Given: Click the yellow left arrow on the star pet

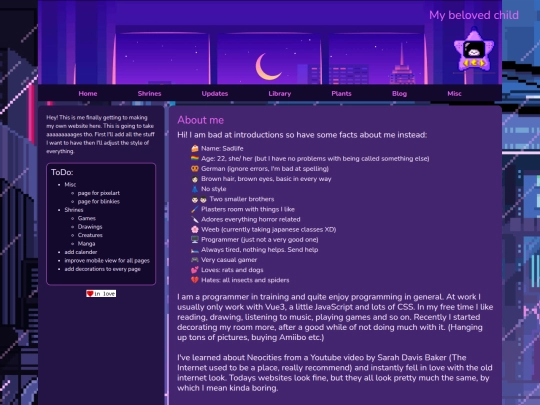Looking at the screenshot, I should 466,63.
